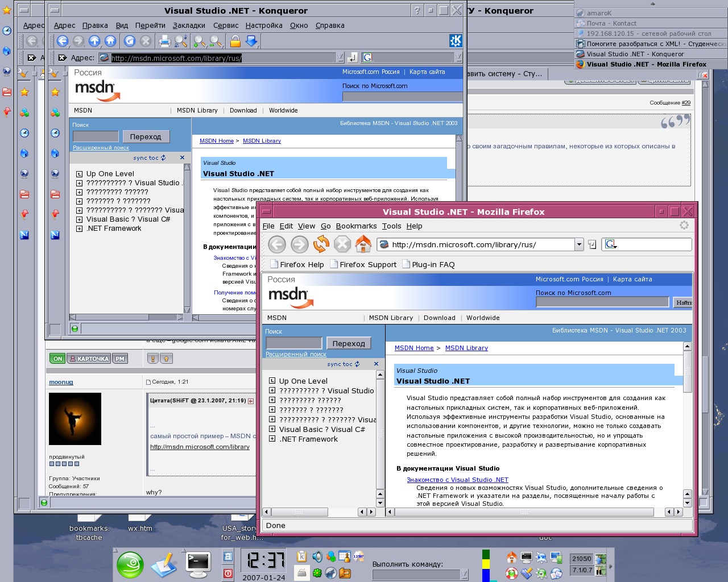The height and width of the screenshot is (582, 728).
Task: Open the Закладки menu in Konqueror
Action: coord(189,25)
